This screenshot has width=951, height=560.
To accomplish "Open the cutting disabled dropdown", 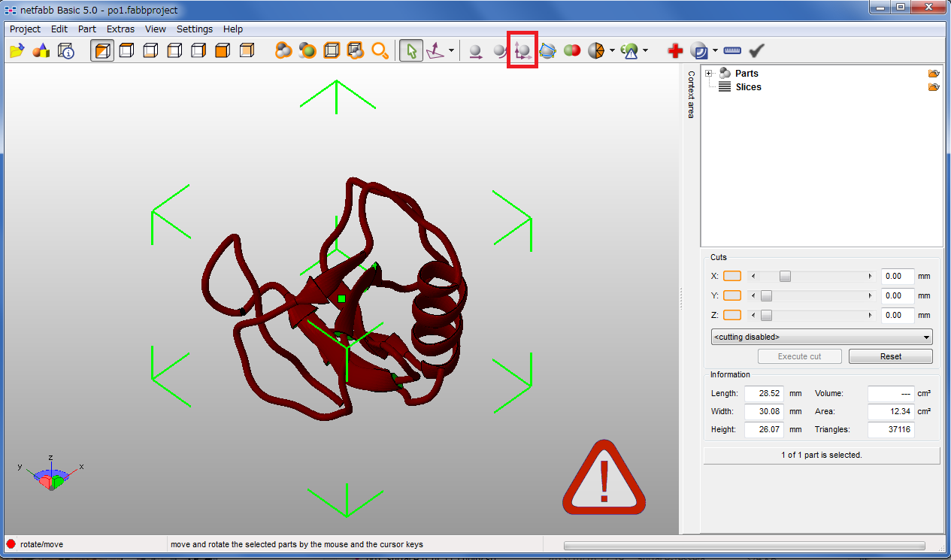I will pyautogui.click(x=822, y=337).
